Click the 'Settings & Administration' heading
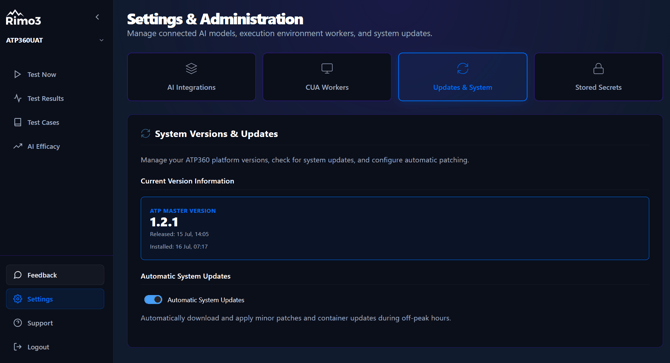 coord(215,19)
